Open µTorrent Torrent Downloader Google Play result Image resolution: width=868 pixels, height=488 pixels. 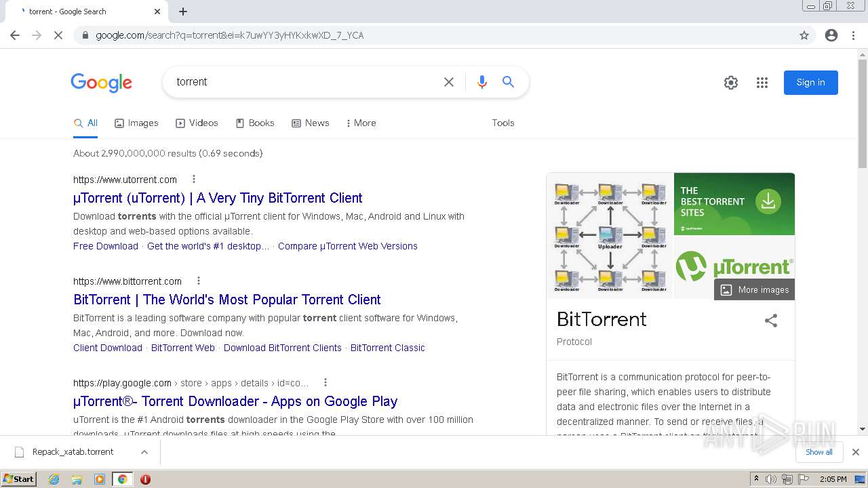(235, 401)
